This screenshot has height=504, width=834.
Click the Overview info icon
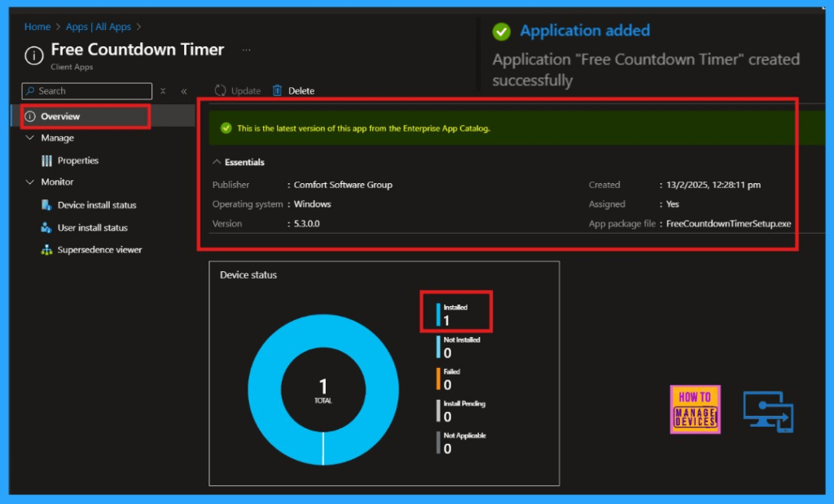pyautogui.click(x=30, y=116)
